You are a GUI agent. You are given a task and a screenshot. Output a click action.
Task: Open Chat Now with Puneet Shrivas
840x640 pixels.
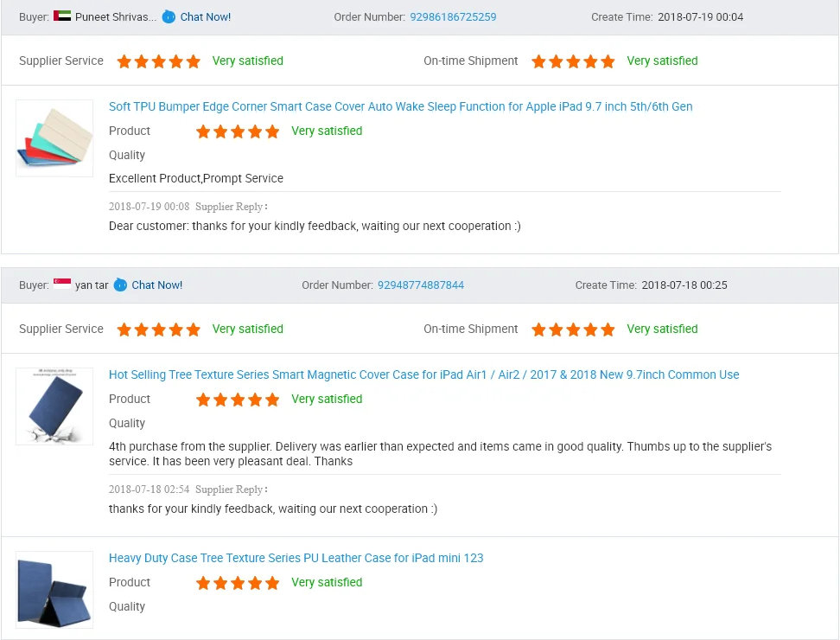tap(206, 16)
